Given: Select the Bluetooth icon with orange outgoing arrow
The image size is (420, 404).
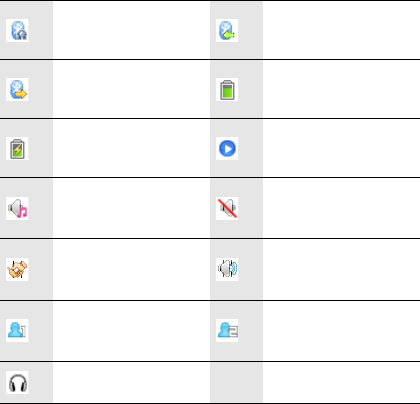Looking at the screenshot, I should click(17, 89).
